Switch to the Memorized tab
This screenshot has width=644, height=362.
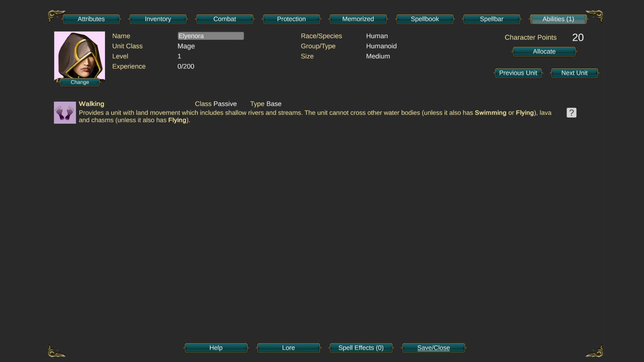[x=358, y=19]
